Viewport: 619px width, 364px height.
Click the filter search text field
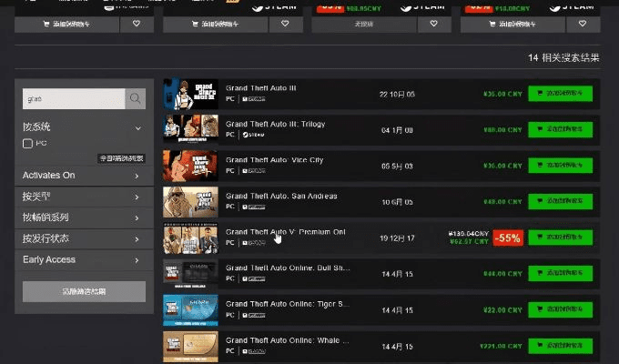[73, 98]
